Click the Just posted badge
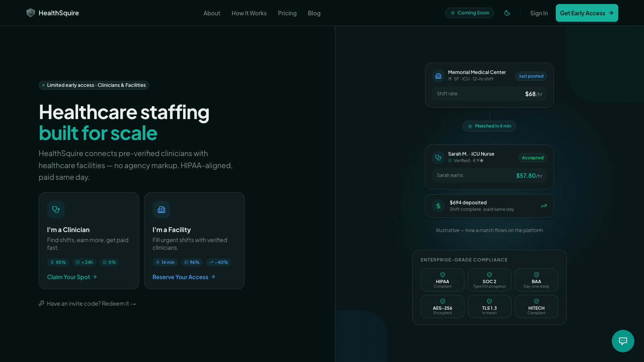This screenshot has width=644, height=362. [531, 76]
